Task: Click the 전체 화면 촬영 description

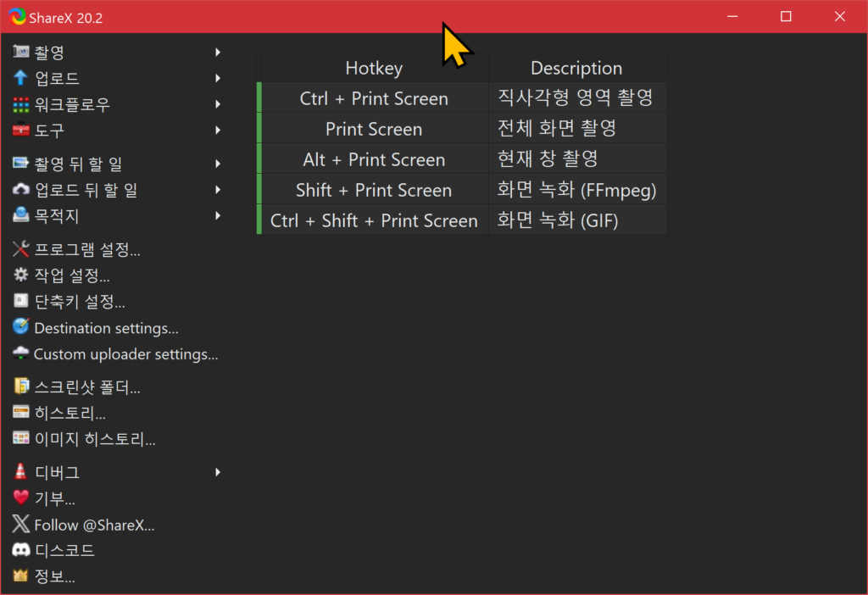Action: [x=576, y=129]
